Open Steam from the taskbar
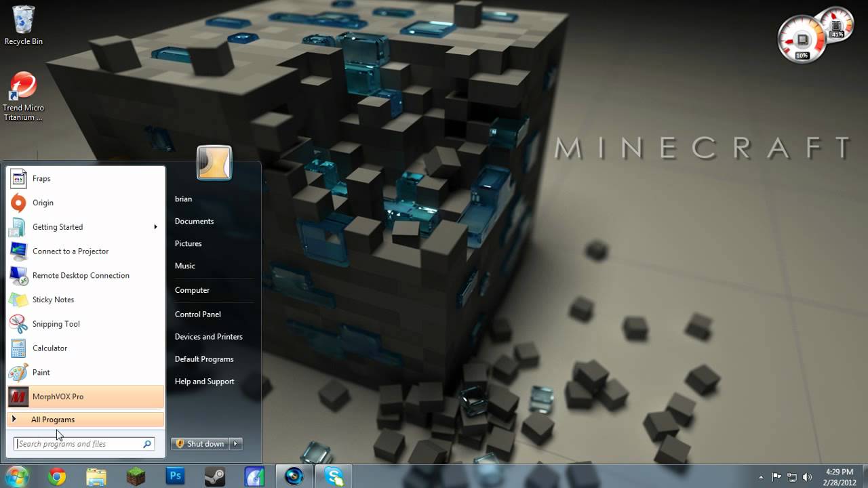 215,477
